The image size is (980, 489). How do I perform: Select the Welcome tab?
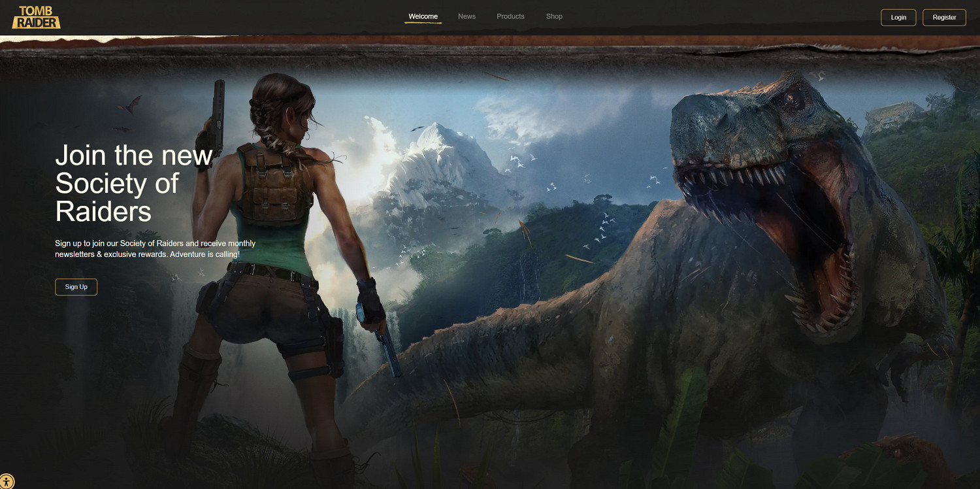pos(423,16)
